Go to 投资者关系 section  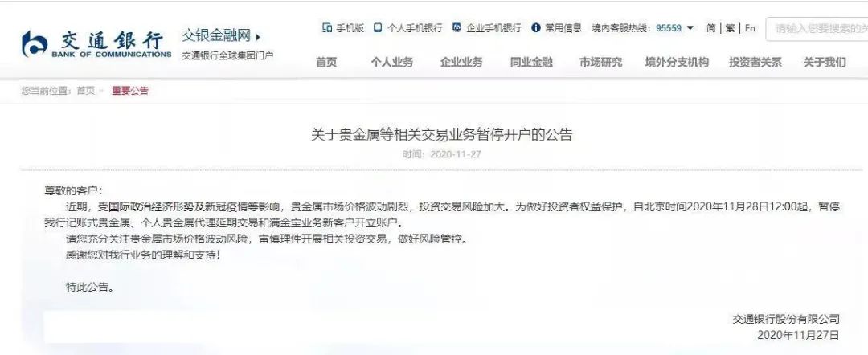(755, 63)
